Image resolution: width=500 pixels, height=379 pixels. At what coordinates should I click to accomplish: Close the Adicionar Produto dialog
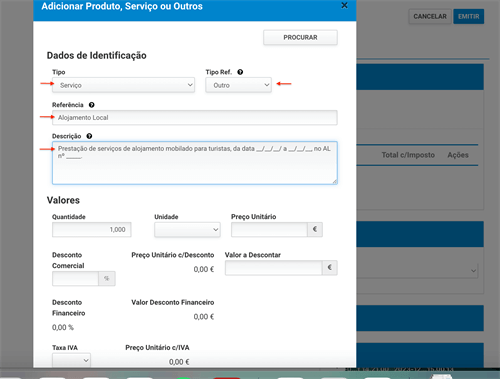tap(344, 5)
